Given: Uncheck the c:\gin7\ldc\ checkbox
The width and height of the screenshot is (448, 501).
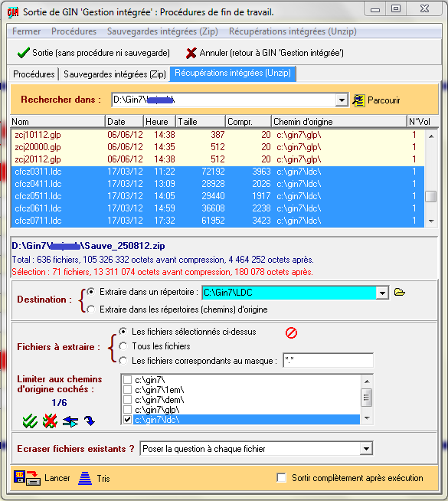Looking at the screenshot, I should point(127,419).
